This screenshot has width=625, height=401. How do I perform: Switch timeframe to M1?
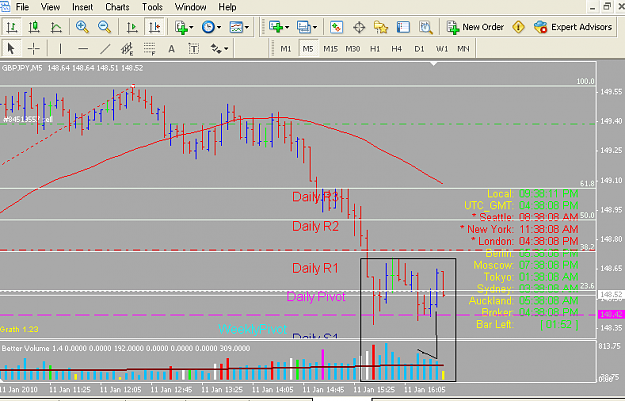[x=286, y=49]
